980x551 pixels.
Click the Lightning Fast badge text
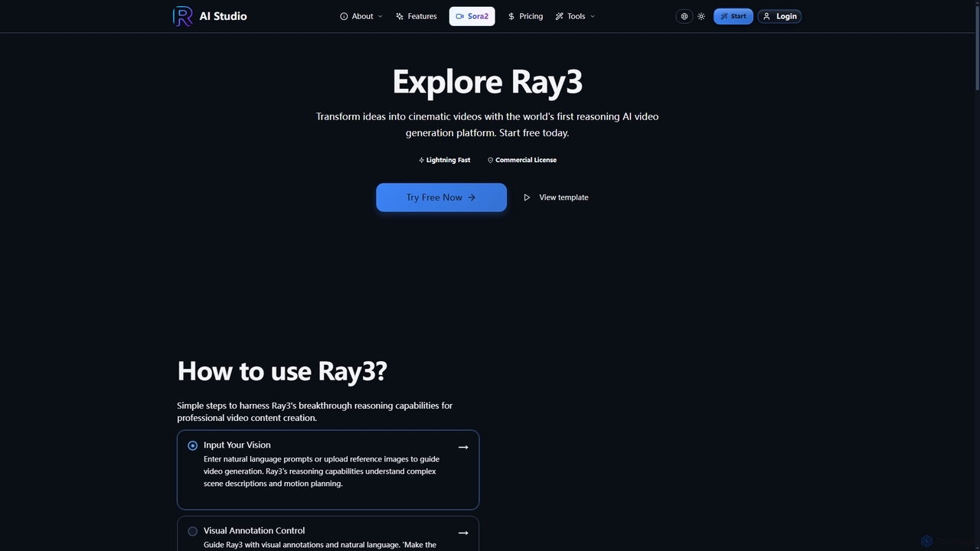tap(449, 160)
